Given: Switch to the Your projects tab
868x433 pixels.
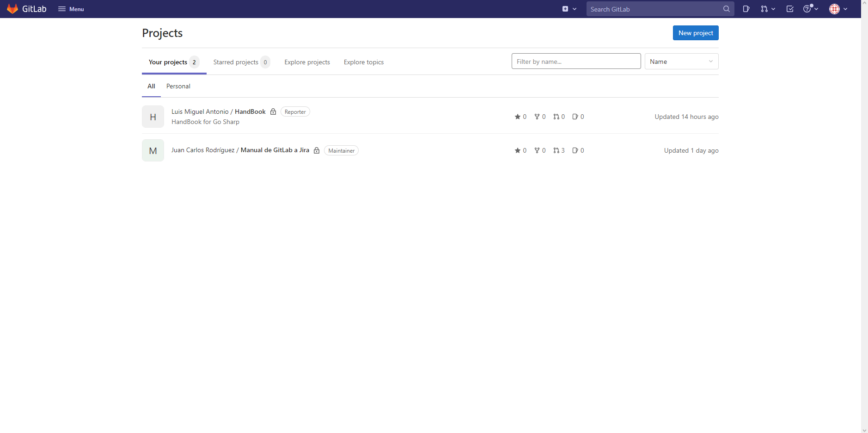Looking at the screenshot, I should pyautogui.click(x=174, y=62).
